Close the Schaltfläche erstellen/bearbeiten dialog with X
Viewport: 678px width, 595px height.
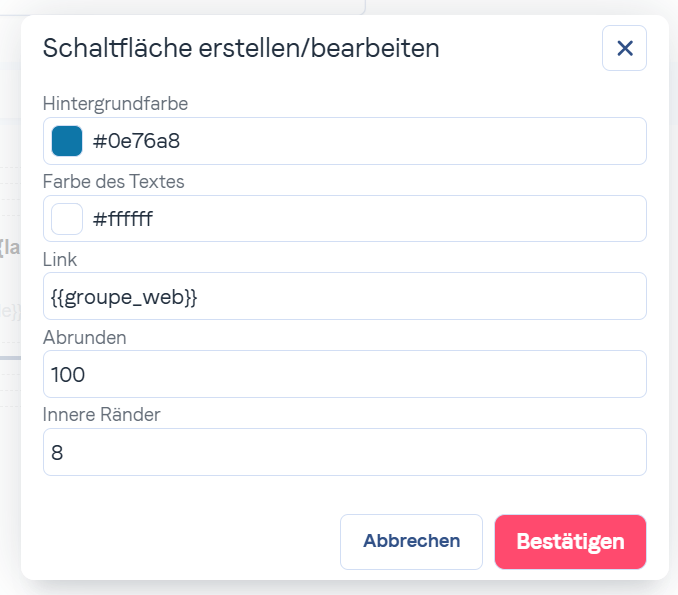click(x=624, y=48)
